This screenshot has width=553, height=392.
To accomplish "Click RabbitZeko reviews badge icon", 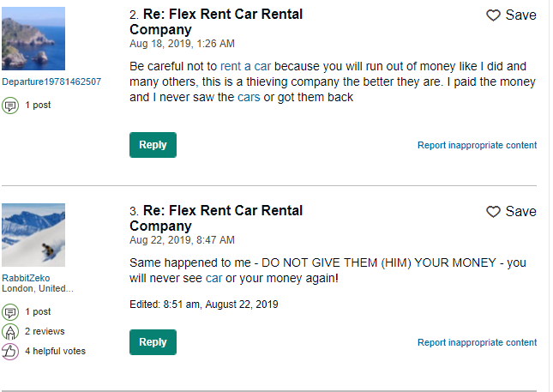I will [x=10, y=332].
